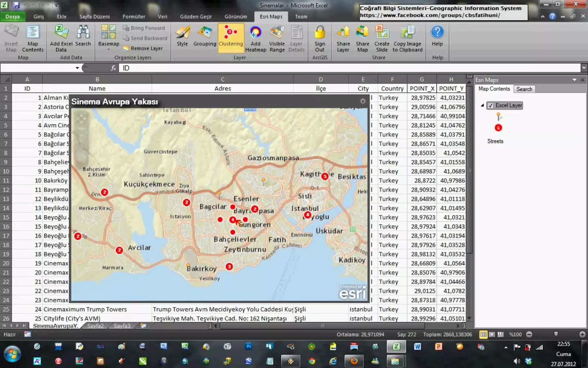Click the zoom in plus button
588x368 pixels.
(582, 334)
